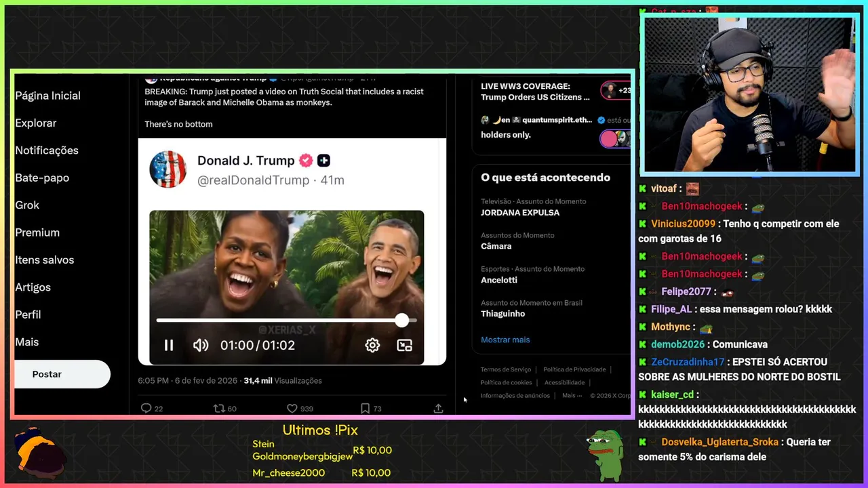Pause the embedded video
The height and width of the screenshot is (488, 868).
169,345
